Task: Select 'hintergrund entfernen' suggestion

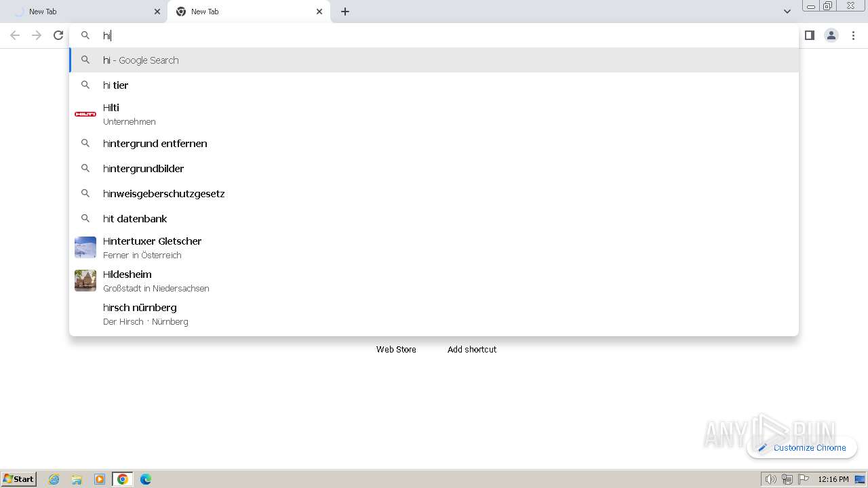Action: click(x=434, y=143)
